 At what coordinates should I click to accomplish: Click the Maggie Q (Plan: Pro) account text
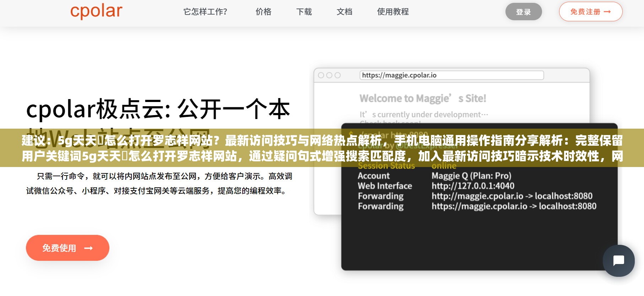[x=471, y=176]
